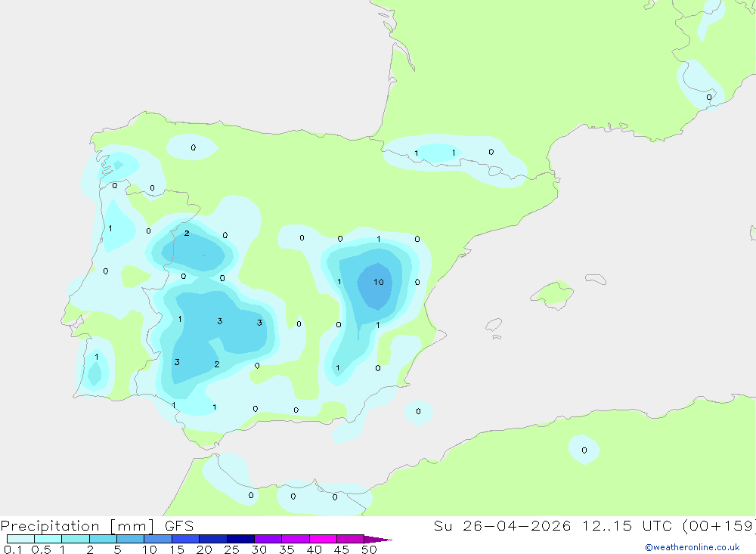Click the 10–15 mm legend color swatch
This screenshot has height=554, width=756.
tap(158, 539)
